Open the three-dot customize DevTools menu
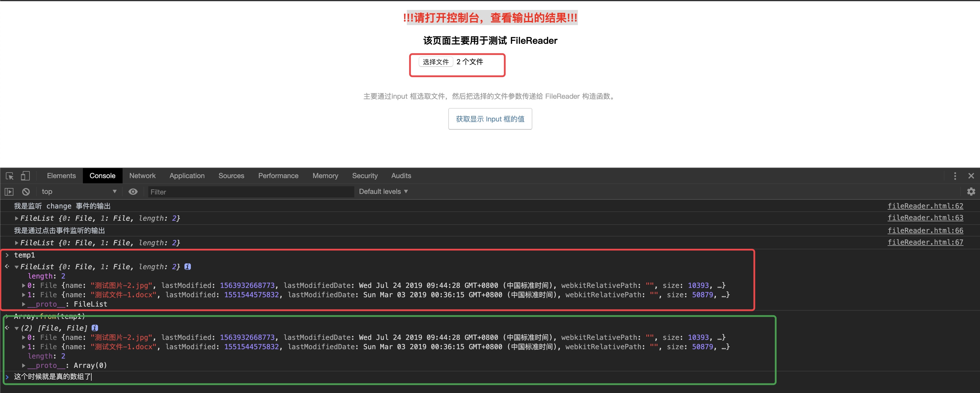The height and width of the screenshot is (393, 980). coord(956,176)
